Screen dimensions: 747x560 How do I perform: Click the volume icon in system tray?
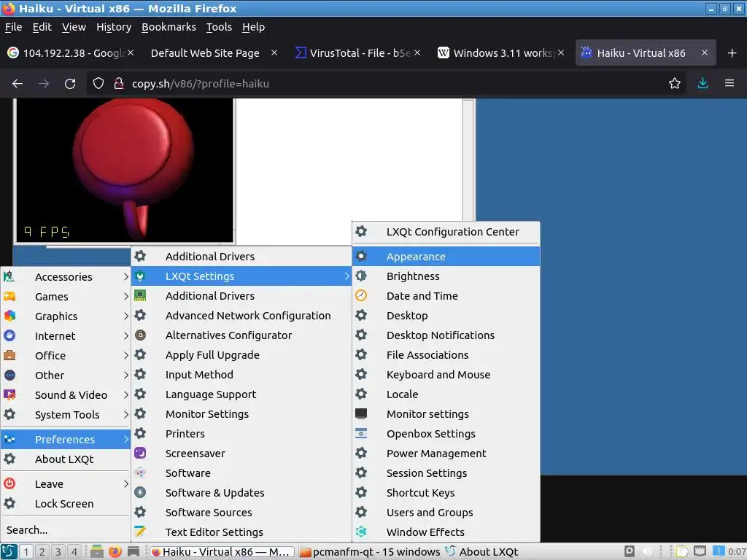[646, 551]
